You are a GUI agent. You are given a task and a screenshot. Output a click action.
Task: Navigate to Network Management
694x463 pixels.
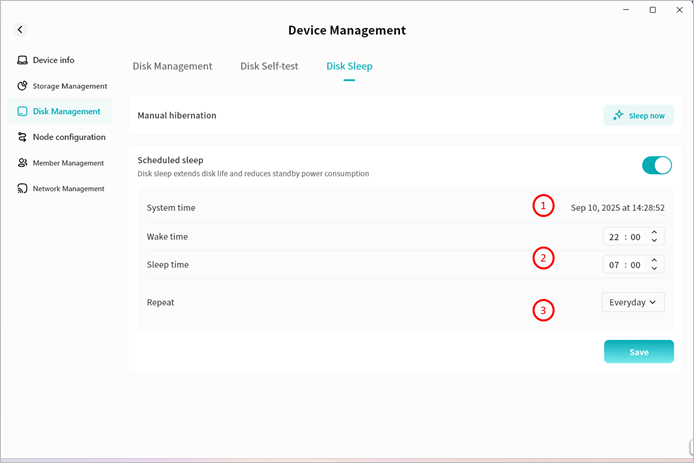tap(68, 189)
